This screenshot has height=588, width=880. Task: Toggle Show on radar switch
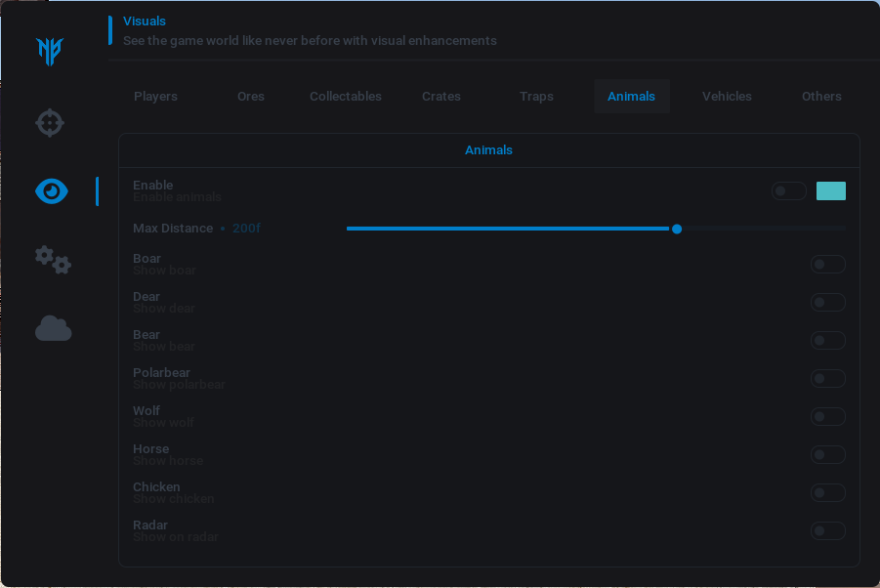click(x=827, y=531)
